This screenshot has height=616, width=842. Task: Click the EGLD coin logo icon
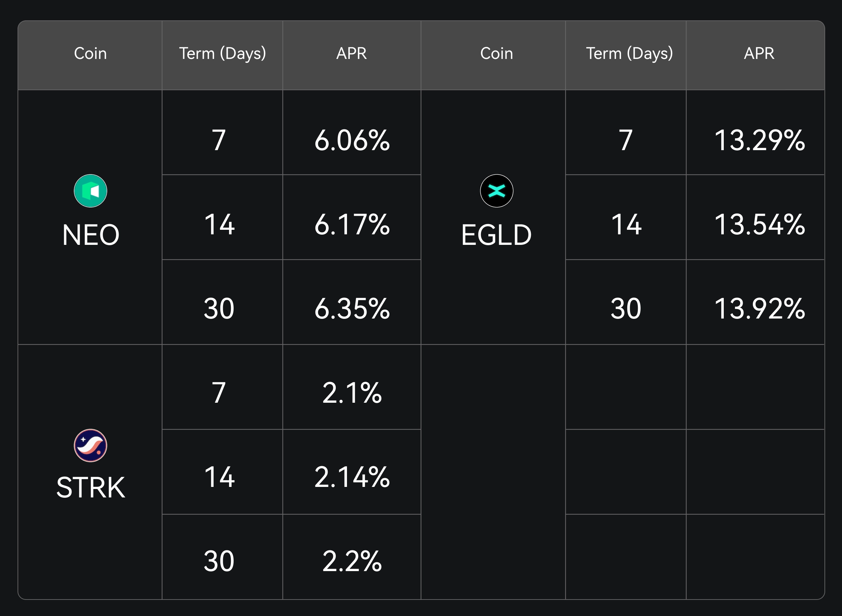(x=496, y=191)
